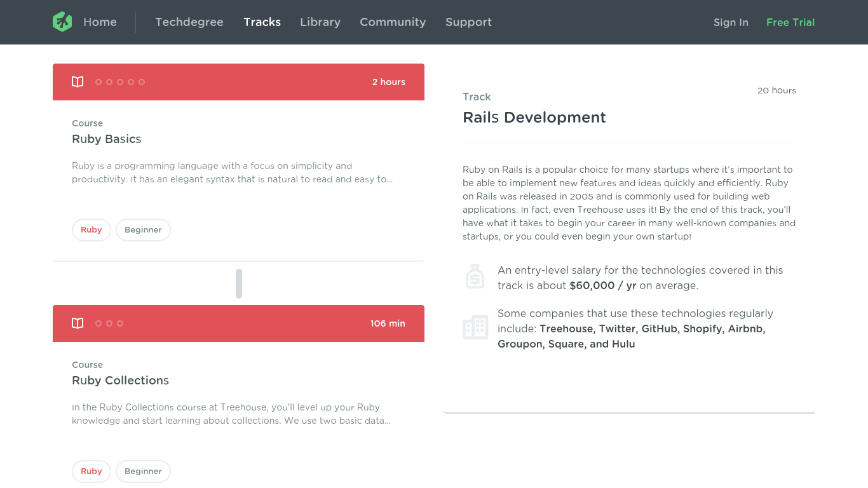Click the office building companies icon

475,327
